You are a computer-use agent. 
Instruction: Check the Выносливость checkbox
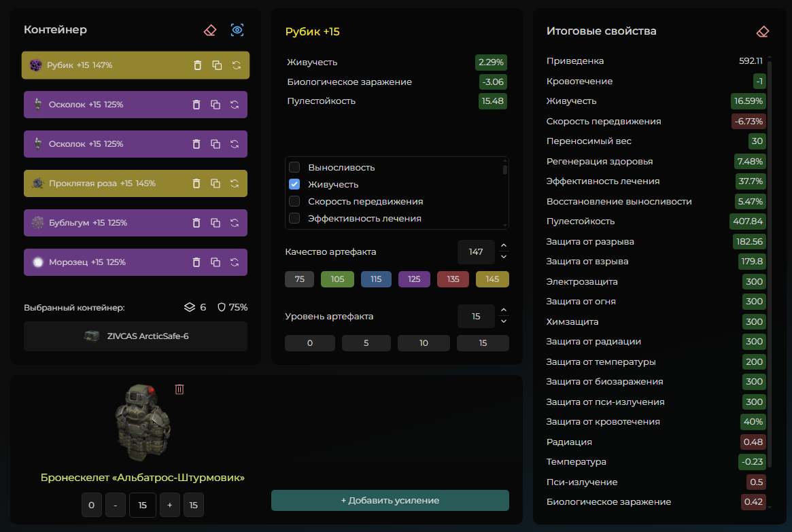294,167
